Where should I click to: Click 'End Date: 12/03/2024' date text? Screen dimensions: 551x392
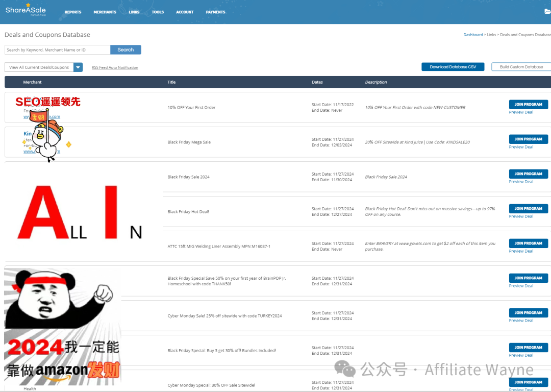(332, 145)
